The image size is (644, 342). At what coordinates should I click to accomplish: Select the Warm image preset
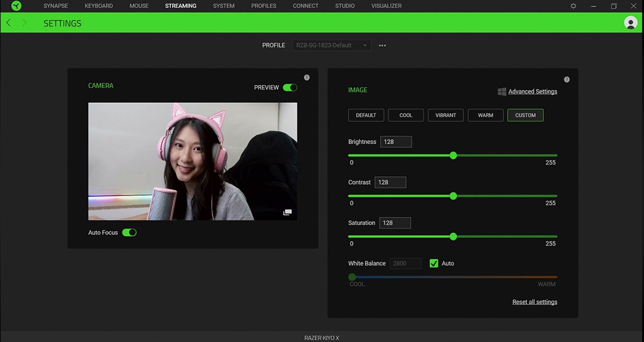[485, 115]
